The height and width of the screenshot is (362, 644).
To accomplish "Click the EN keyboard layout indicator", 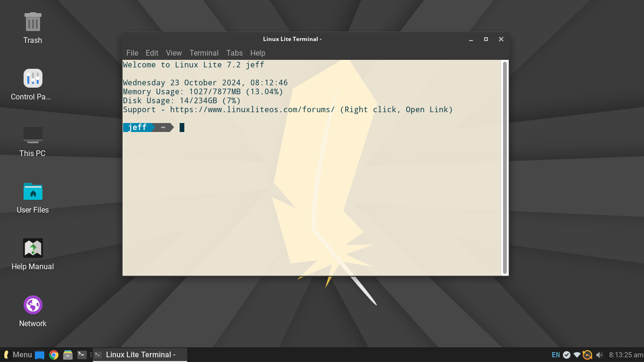I will pos(556,355).
